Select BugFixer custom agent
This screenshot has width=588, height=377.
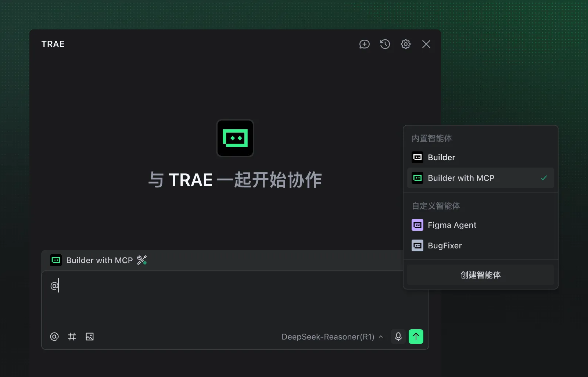pyautogui.click(x=481, y=245)
